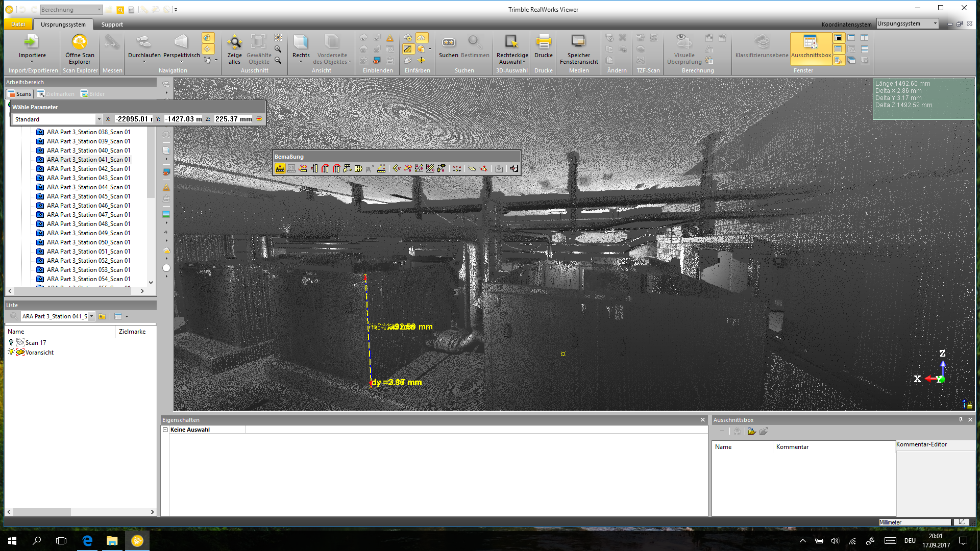Screen dimensions: 980x551
Task: Toggle the Scan 17 lightbulb visibility
Action: pyautogui.click(x=11, y=343)
